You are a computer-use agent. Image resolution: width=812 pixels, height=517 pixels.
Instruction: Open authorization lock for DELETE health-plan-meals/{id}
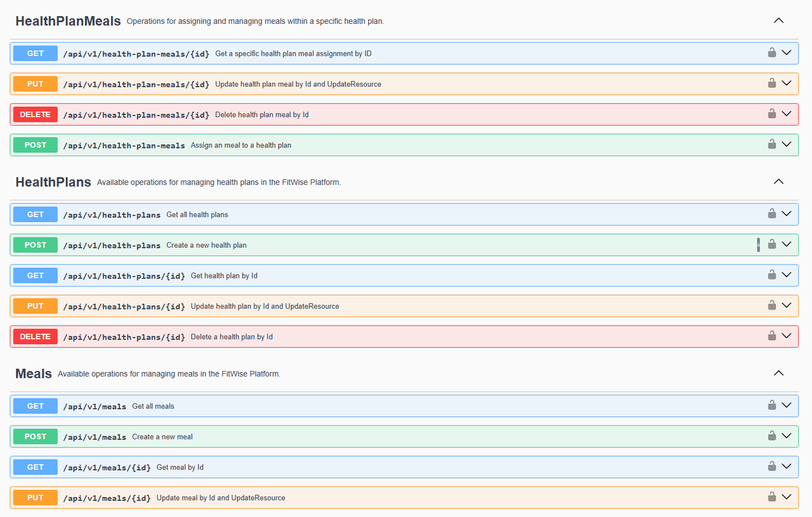pos(772,114)
